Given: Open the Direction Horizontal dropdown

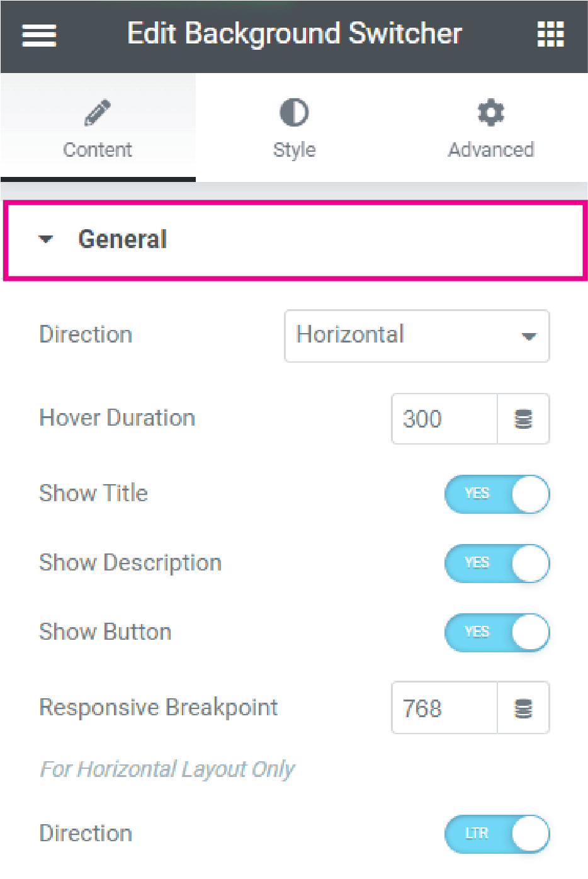Looking at the screenshot, I should pos(417,336).
